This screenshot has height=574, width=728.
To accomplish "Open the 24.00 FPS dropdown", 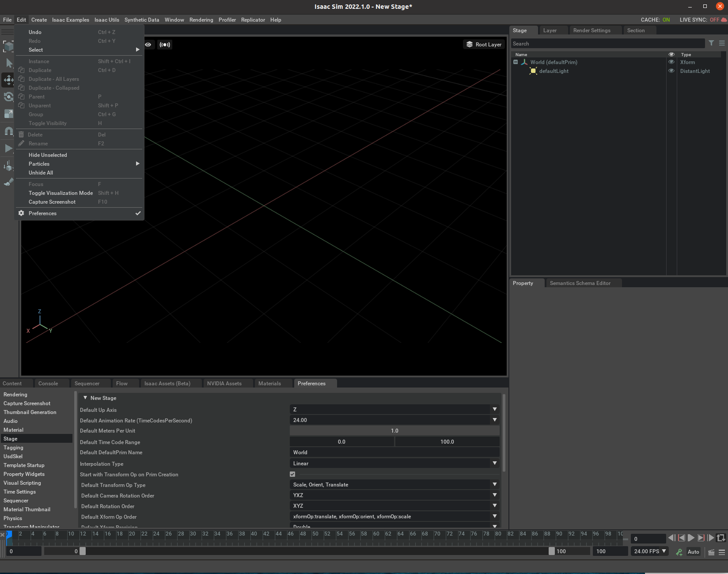I will pos(650,551).
